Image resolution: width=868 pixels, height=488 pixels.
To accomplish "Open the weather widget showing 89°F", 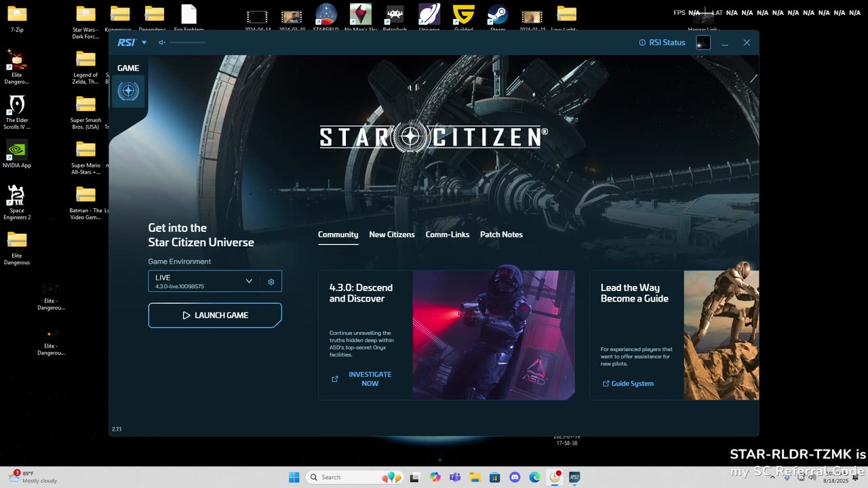I will pos(33,477).
